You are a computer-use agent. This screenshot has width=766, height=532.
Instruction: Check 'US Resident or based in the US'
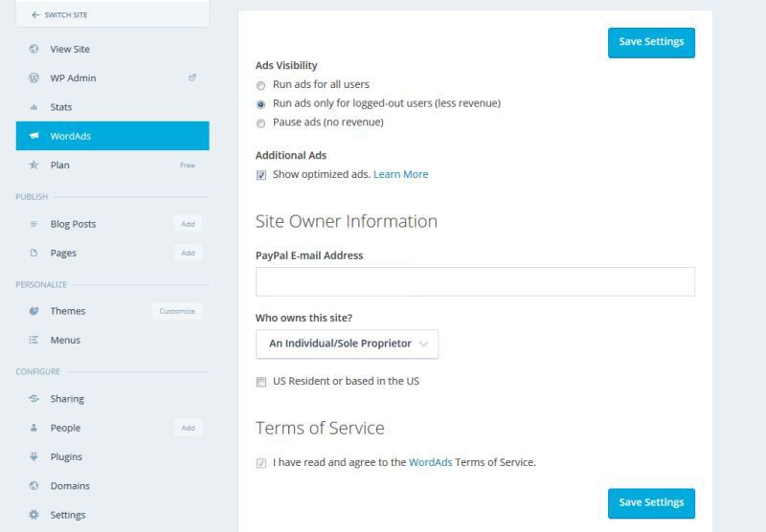[x=261, y=382]
